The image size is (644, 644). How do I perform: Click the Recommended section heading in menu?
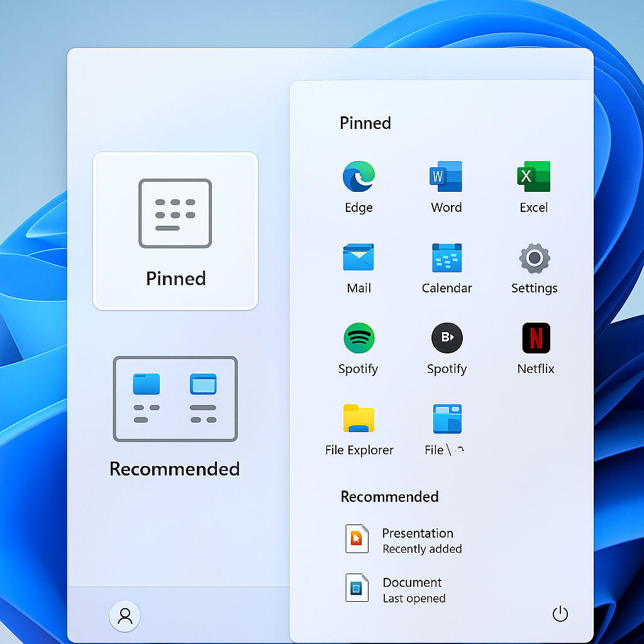click(389, 497)
